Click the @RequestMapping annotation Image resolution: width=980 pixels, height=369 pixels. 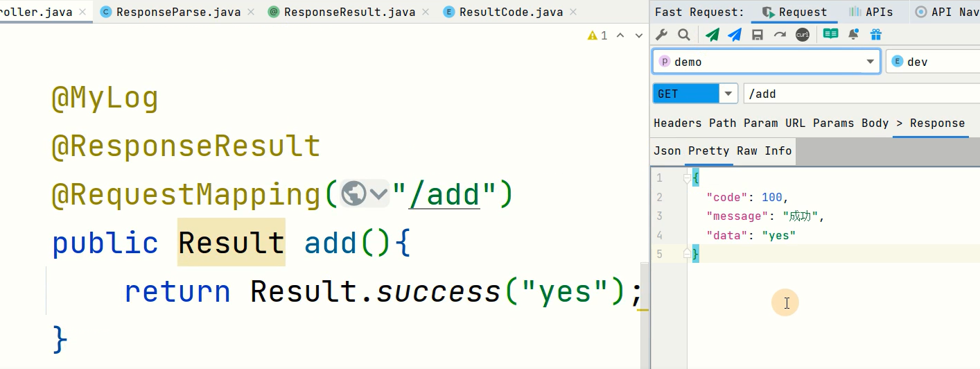click(186, 195)
